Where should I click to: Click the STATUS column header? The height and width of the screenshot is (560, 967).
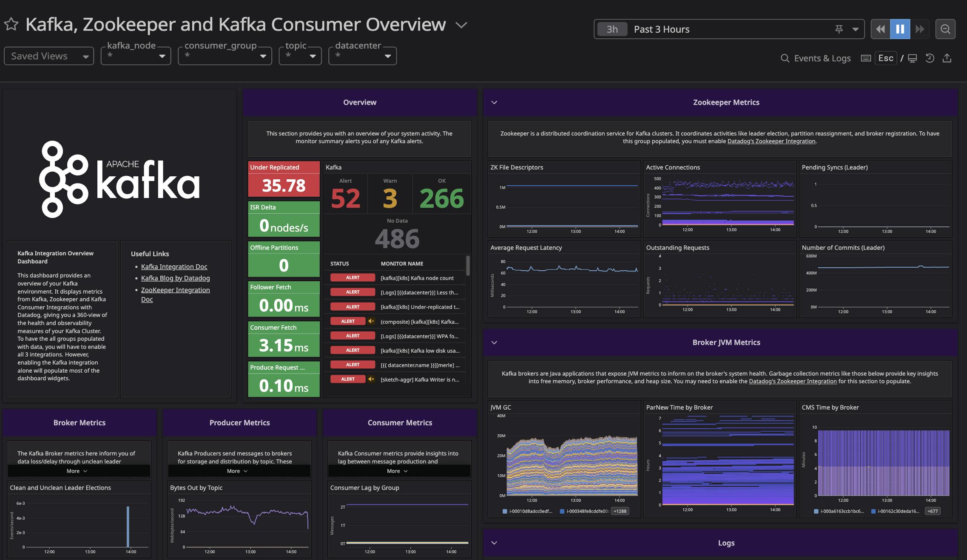click(339, 263)
